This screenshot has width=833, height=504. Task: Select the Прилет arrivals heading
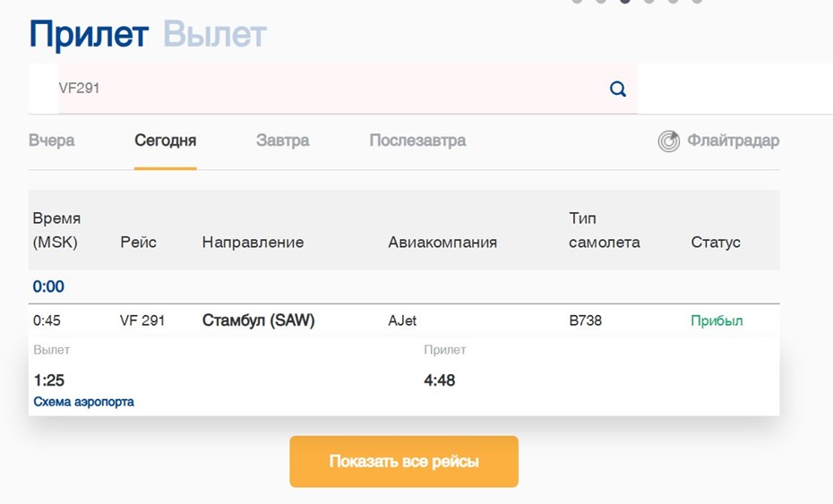(x=89, y=35)
